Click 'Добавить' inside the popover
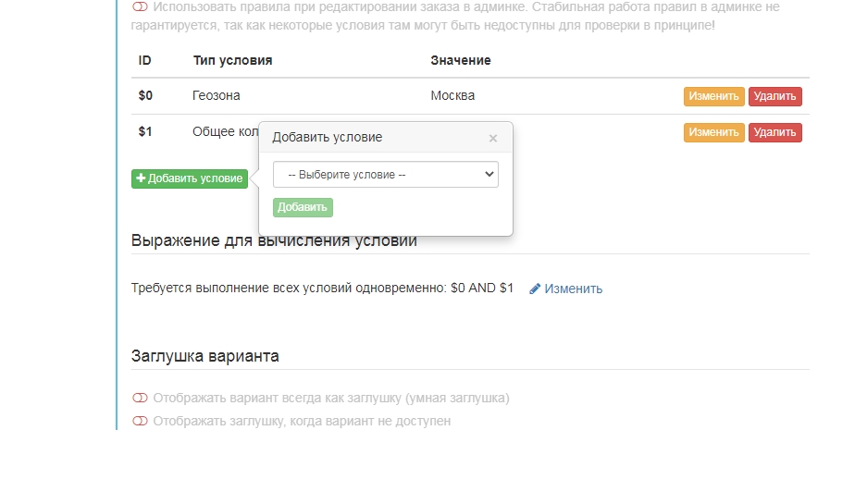Image resolution: width=855 pixels, height=504 pixels. [303, 208]
